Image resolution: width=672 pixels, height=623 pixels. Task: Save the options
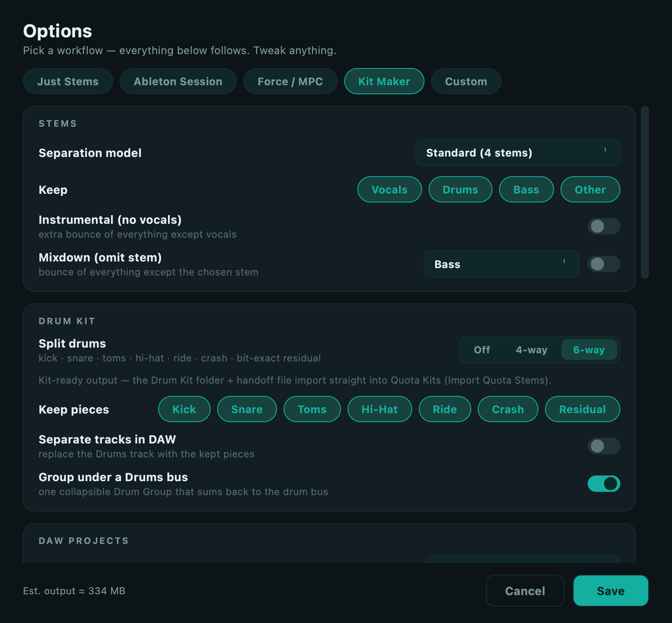[x=611, y=591]
